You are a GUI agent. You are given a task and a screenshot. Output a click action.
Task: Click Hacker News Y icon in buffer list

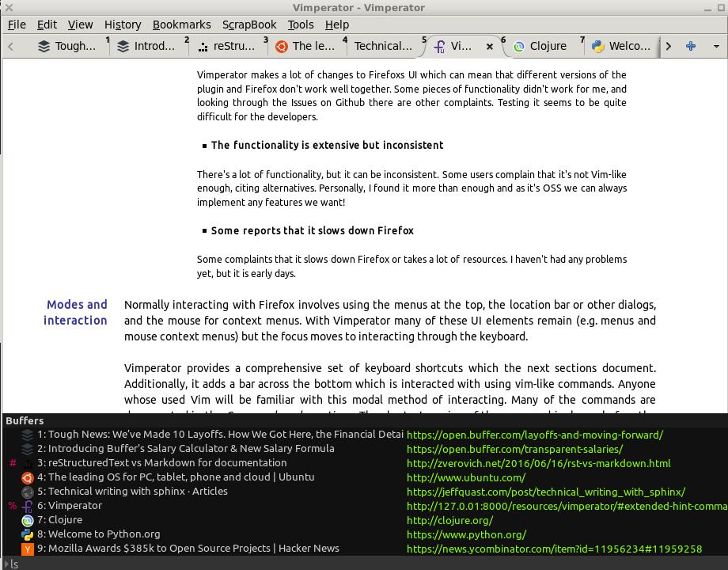(x=28, y=549)
